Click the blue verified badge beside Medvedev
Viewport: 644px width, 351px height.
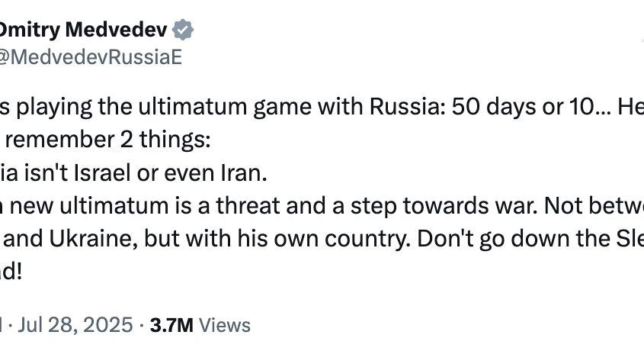[x=183, y=30]
